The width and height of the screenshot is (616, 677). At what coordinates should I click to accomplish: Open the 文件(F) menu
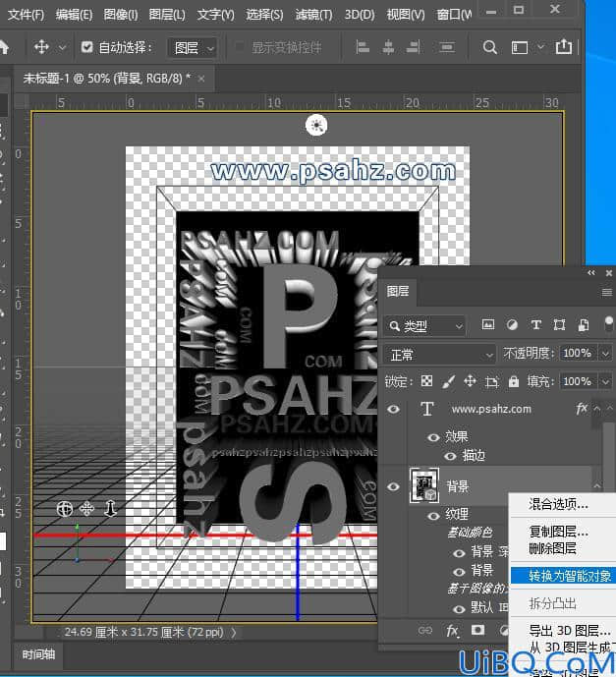[x=26, y=15]
